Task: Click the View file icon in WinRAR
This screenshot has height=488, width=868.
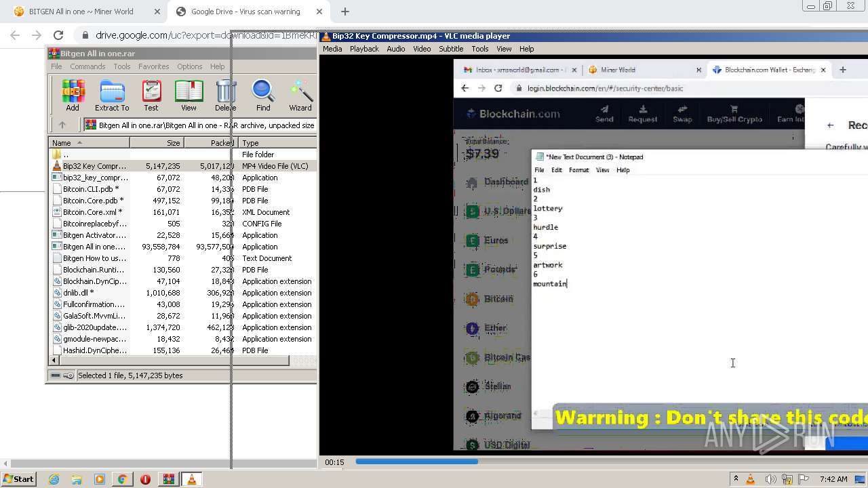Action: tap(189, 96)
